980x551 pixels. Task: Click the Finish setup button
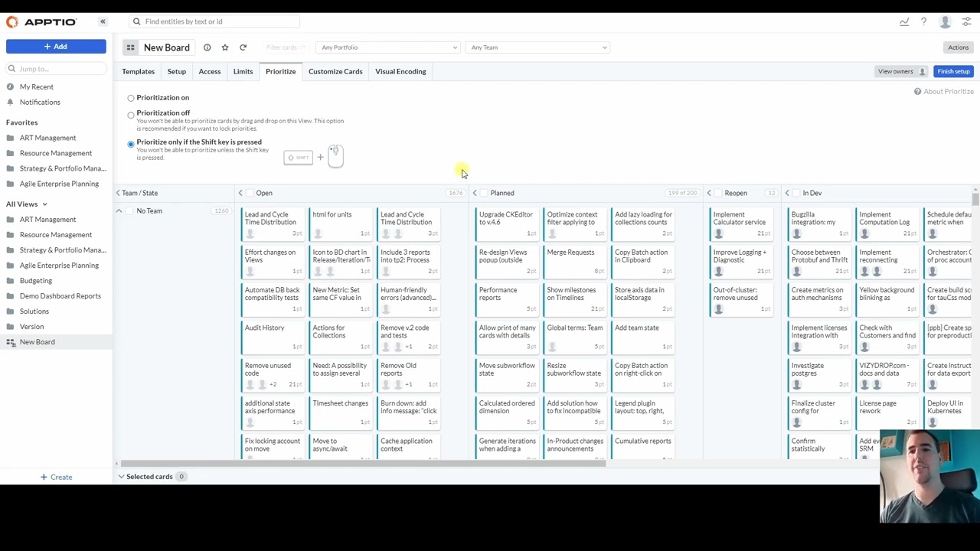953,71
